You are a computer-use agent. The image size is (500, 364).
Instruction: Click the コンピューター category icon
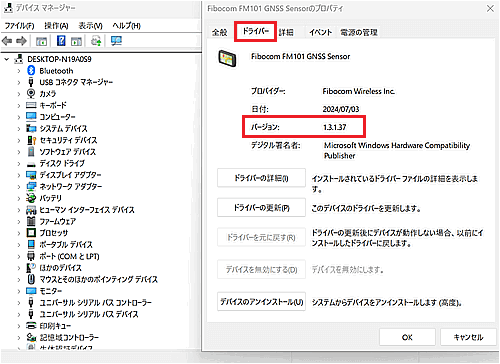pyautogui.click(x=31, y=117)
